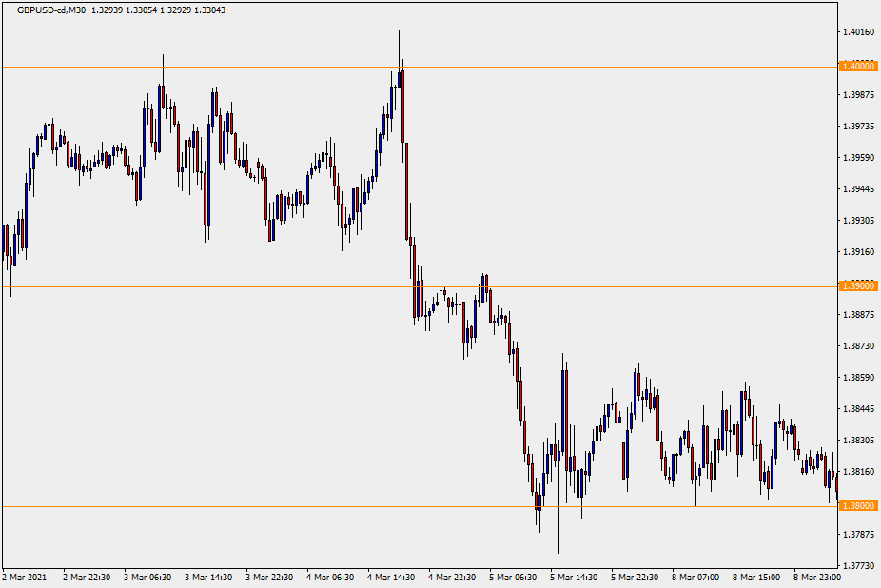Viewport: 881px width, 588px height.
Task: Click the 3 Mar 06:30 time label
Action: click(149, 578)
